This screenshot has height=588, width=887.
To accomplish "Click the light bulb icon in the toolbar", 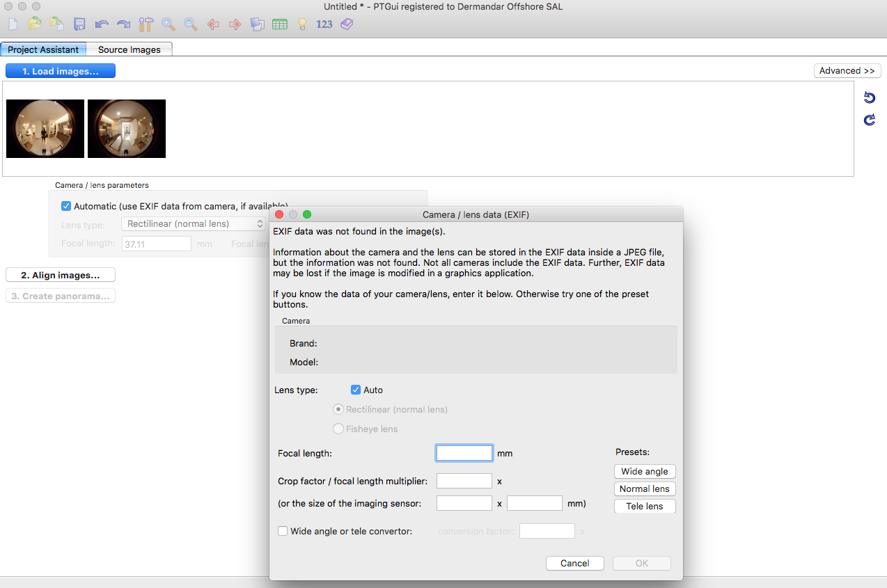I will (302, 24).
